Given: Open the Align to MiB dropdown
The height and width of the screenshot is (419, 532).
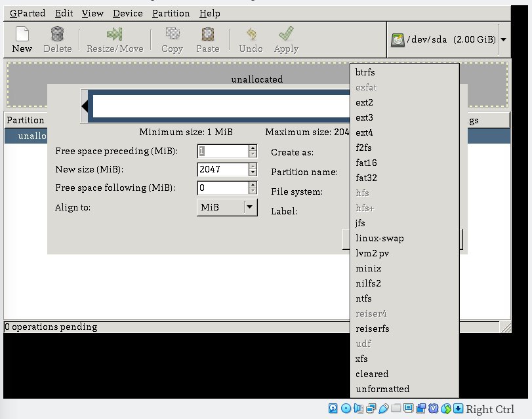Looking at the screenshot, I should (227, 207).
